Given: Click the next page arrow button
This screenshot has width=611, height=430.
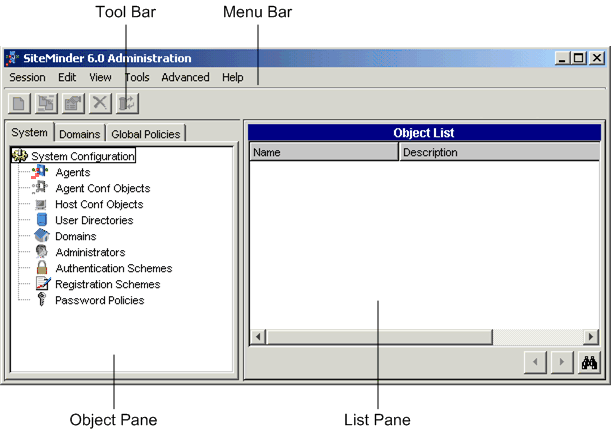Looking at the screenshot, I should [562, 363].
